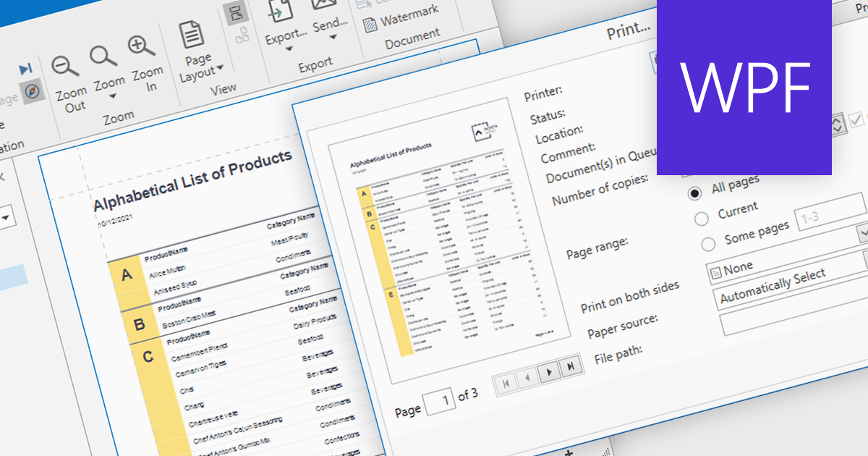
Task: Jump to last page in ribbon
Action: pos(26,69)
